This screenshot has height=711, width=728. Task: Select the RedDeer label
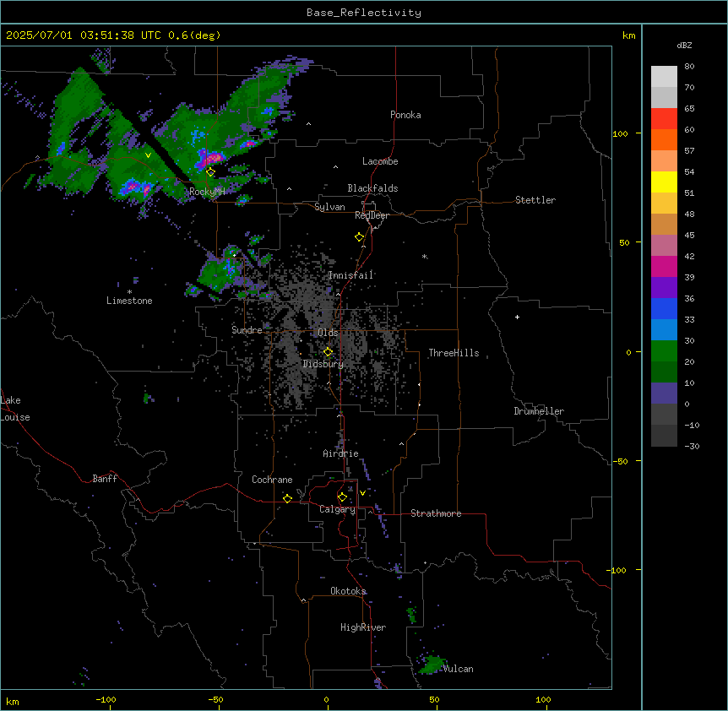(372, 215)
